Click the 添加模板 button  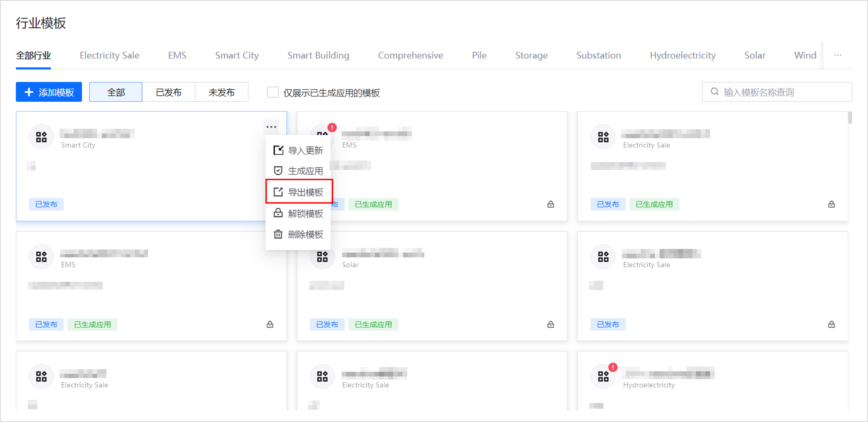click(49, 92)
